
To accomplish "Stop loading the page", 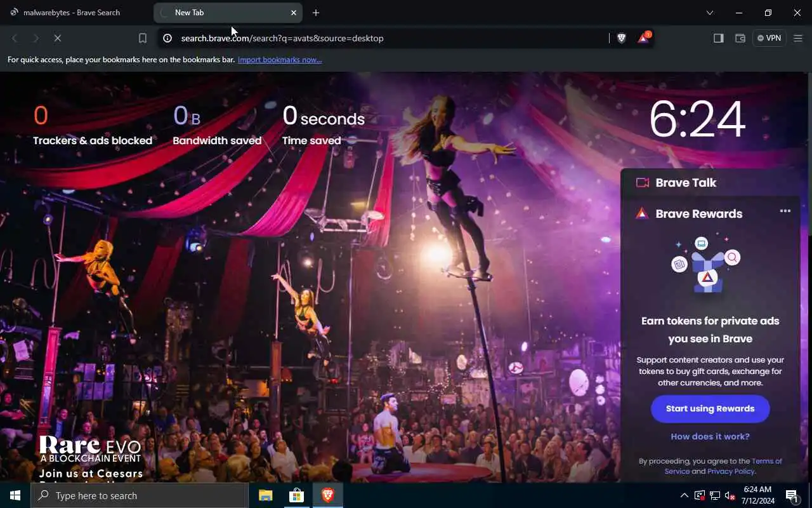I will click(57, 38).
